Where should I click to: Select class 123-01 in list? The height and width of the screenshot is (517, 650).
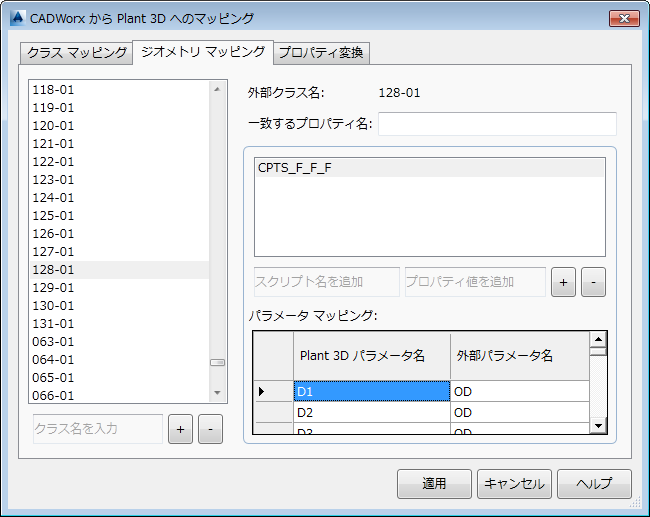coord(119,180)
